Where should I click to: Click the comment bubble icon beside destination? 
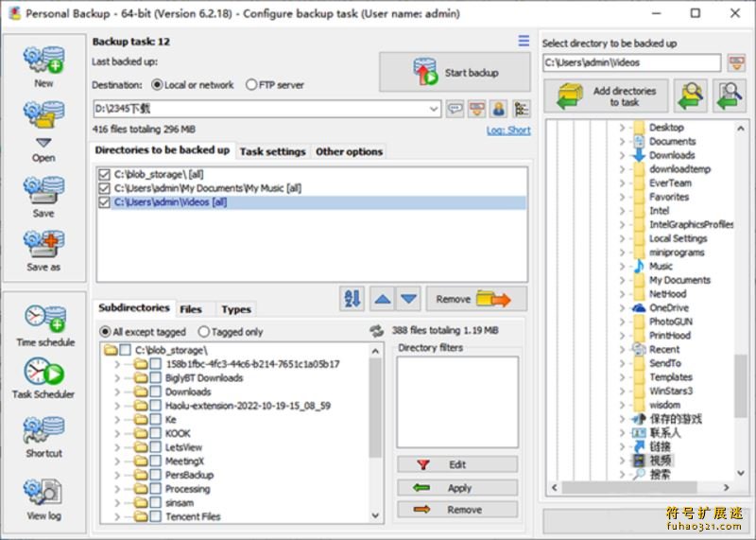point(455,109)
